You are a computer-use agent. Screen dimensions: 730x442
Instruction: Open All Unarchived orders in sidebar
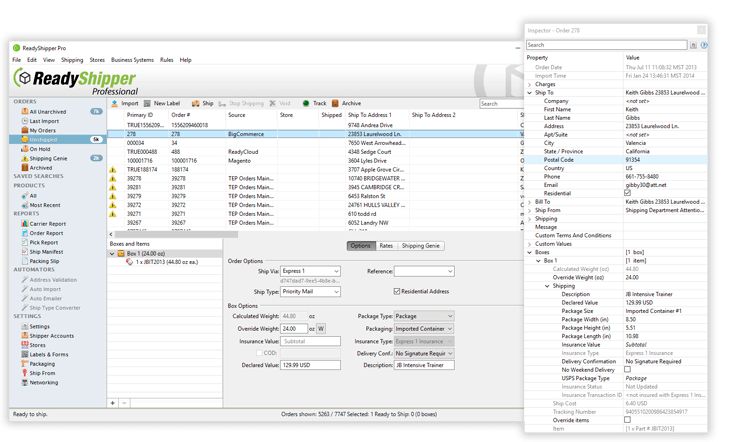[47, 112]
